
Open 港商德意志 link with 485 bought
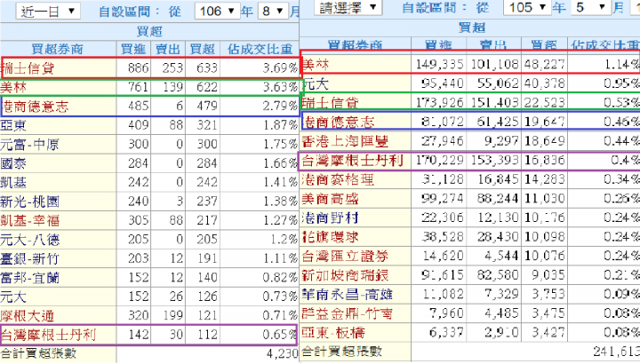pyautogui.click(x=35, y=106)
